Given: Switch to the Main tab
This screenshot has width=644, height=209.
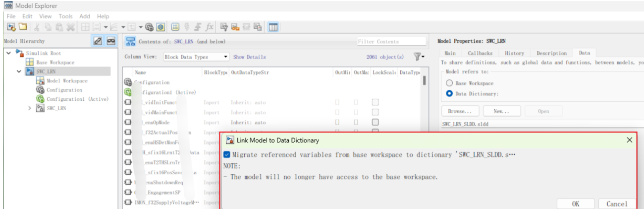Looking at the screenshot, I should (x=450, y=53).
